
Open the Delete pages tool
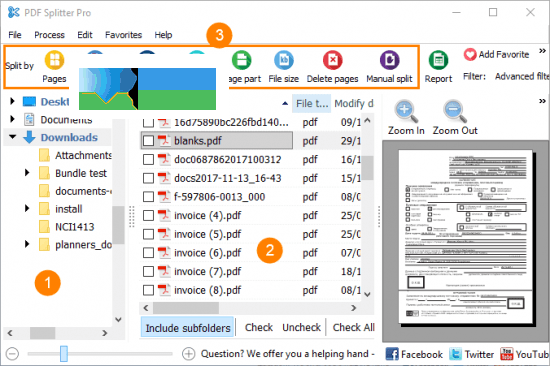pos(332,67)
